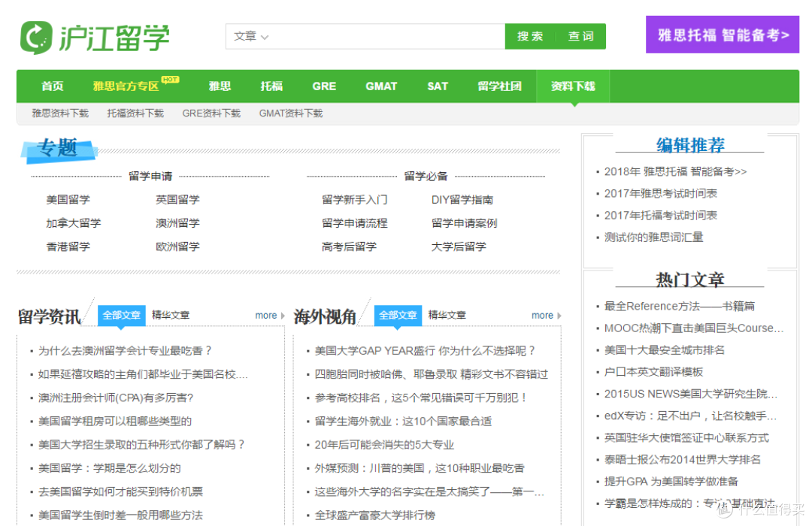This screenshot has width=812, height=526.
Task: Open article 去美国留学如何才能买到特价机票
Action: click(120, 492)
